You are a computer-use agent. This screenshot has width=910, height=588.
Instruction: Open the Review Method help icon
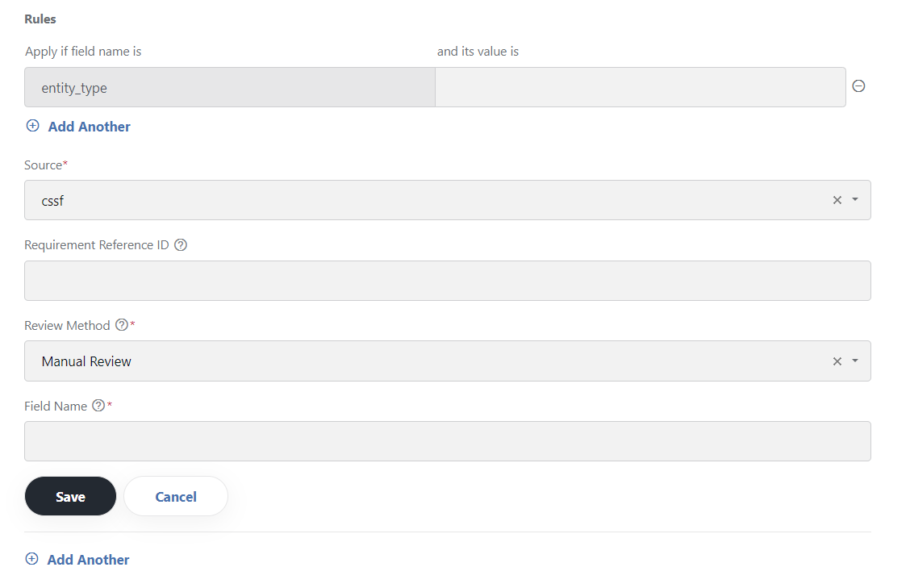[x=121, y=325]
